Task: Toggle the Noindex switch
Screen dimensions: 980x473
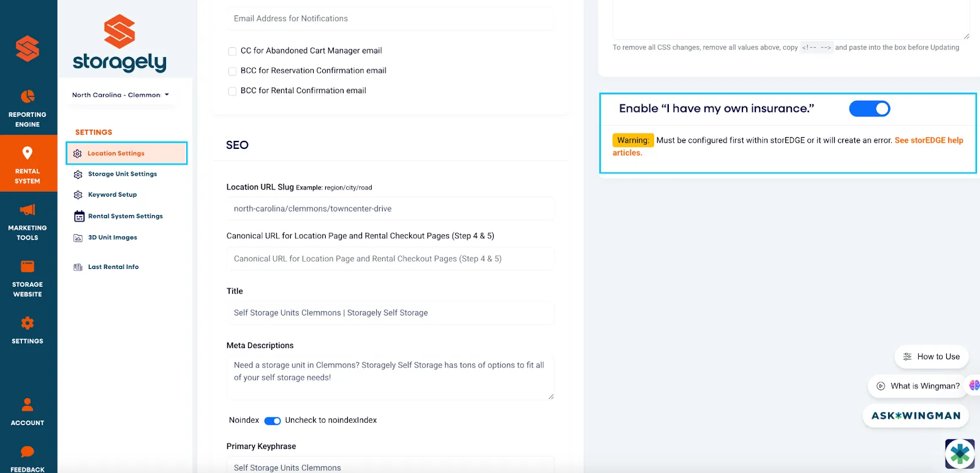Action: pyautogui.click(x=273, y=421)
